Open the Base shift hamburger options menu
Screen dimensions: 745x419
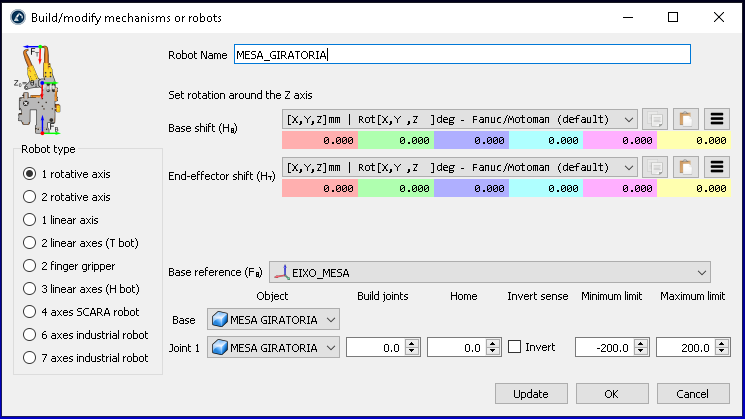(717, 119)
